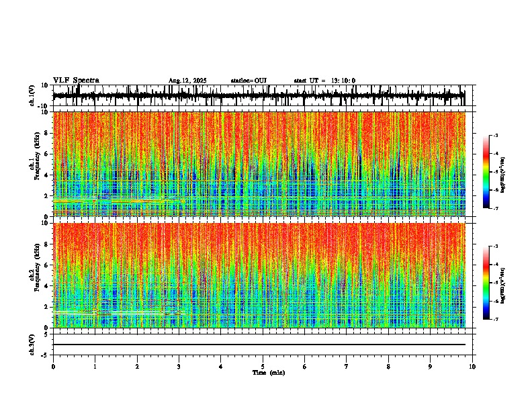The image size is (532, 411).
Task: Click the time-axis tick label '1'
Action: (95, 367)
